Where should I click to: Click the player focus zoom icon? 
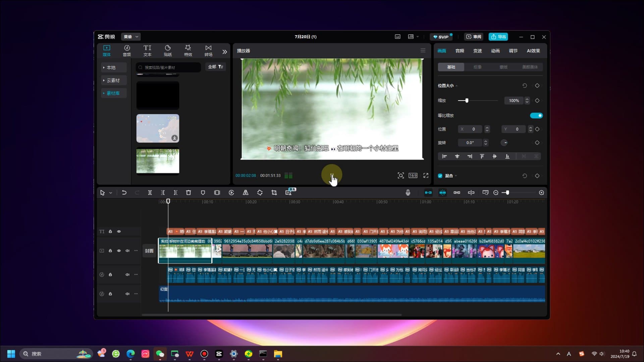pos(401,176)
